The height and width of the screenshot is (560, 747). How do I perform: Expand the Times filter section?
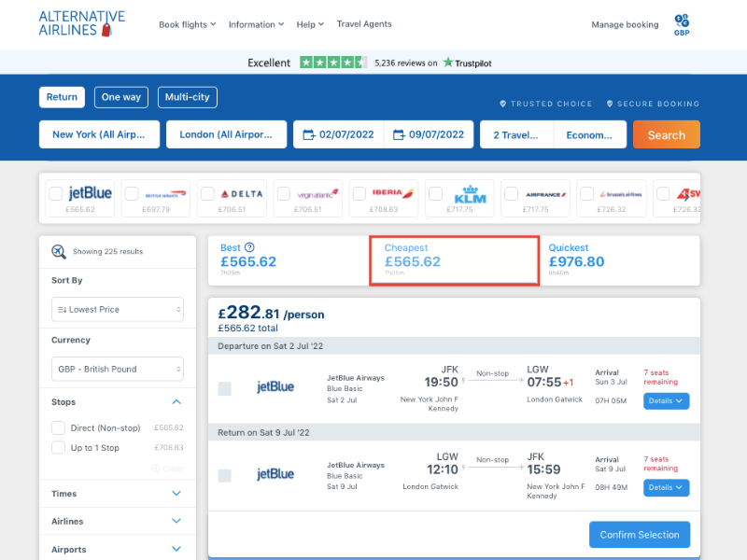click(176, 494)
